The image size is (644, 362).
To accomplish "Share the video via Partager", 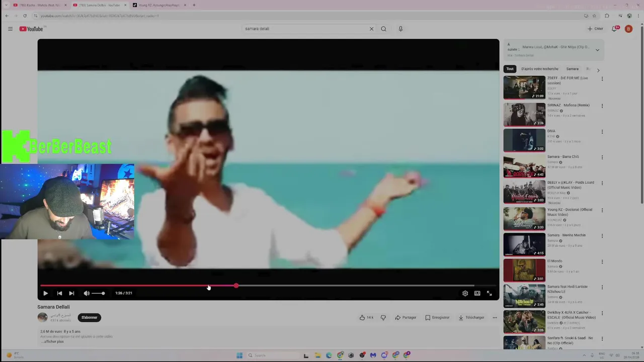I will (406, 317).
